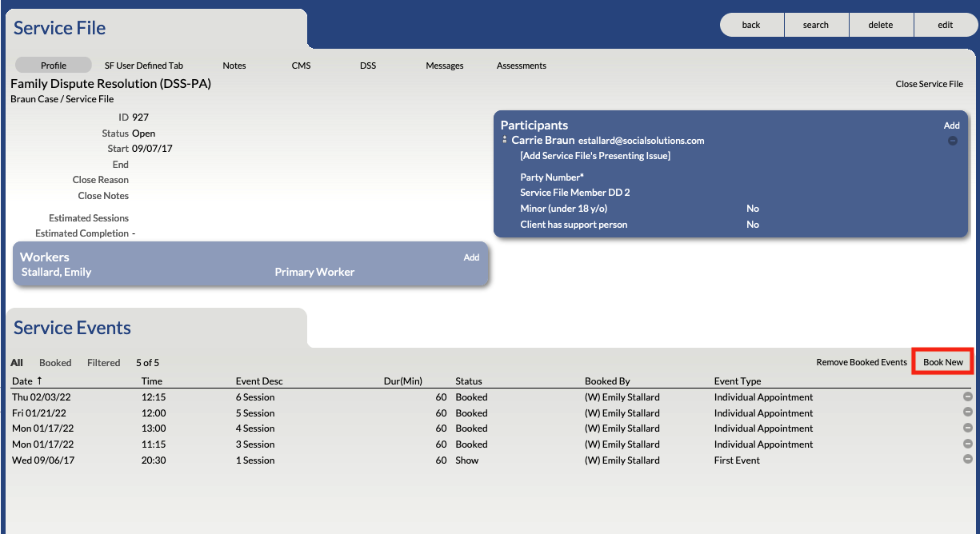Viewport: 980px width, 534px height.
Task: Go to the Messages tab
Action: 445,66
